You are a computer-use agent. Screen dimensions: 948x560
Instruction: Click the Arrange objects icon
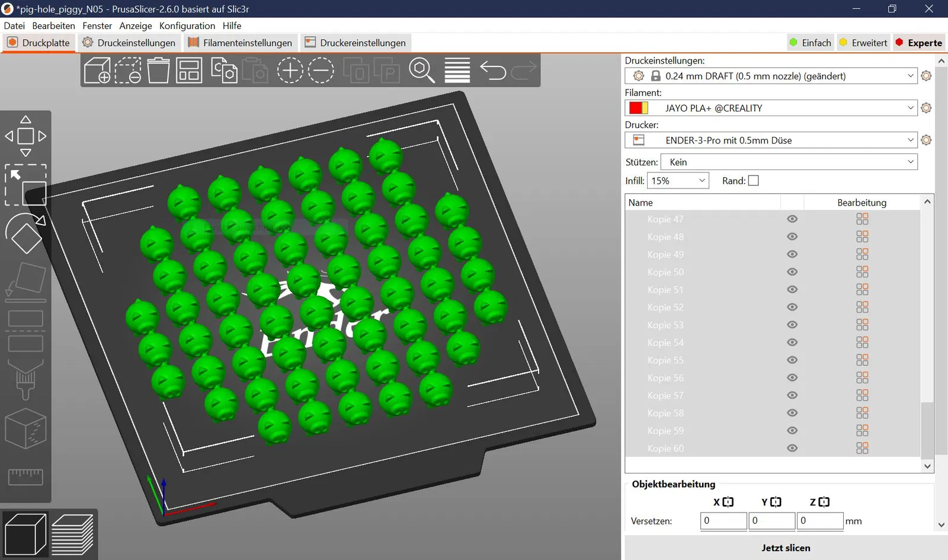(x=189, y=71)
